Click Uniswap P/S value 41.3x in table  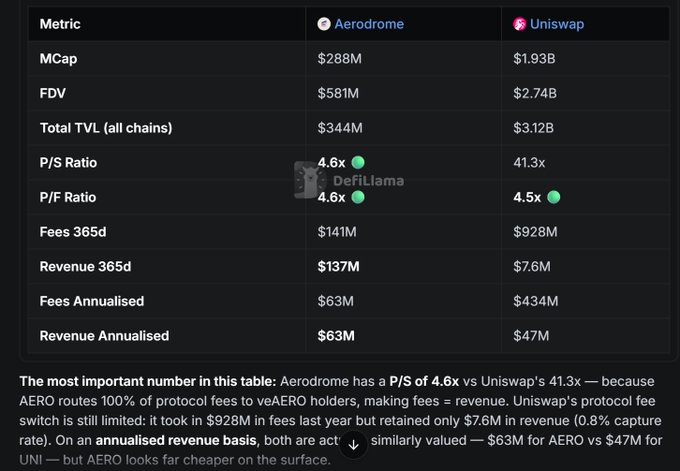pos(529,163)
